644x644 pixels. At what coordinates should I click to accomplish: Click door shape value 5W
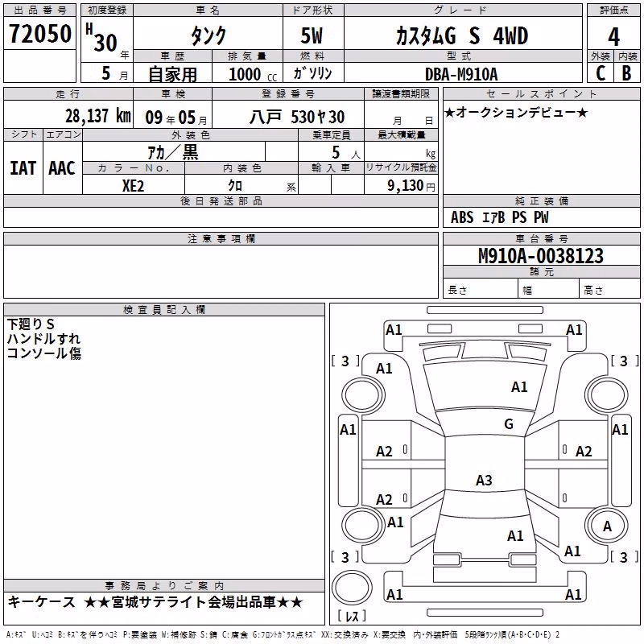(x=312, y=35)
